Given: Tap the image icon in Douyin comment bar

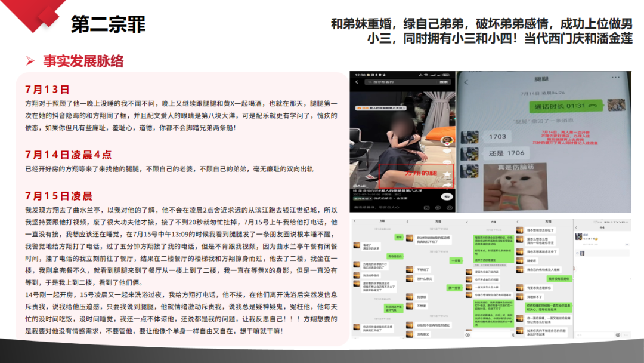Looking at the screenshot, I should (x=427, y=208).
